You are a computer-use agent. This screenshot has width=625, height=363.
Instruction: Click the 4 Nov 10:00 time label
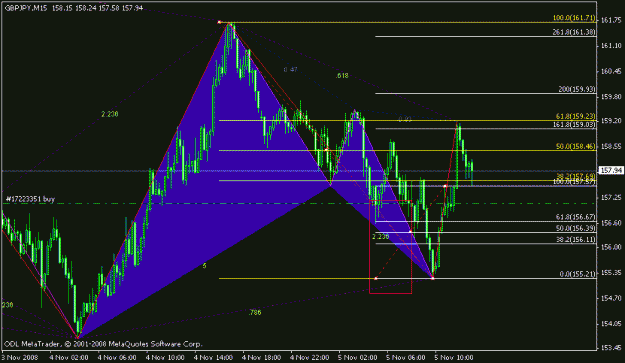[x=165, y=357]
